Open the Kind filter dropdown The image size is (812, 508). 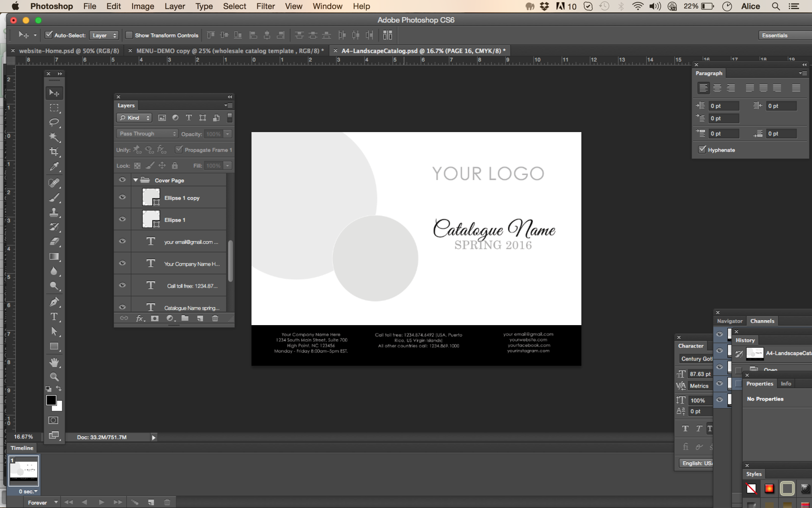tap(134, 117)
